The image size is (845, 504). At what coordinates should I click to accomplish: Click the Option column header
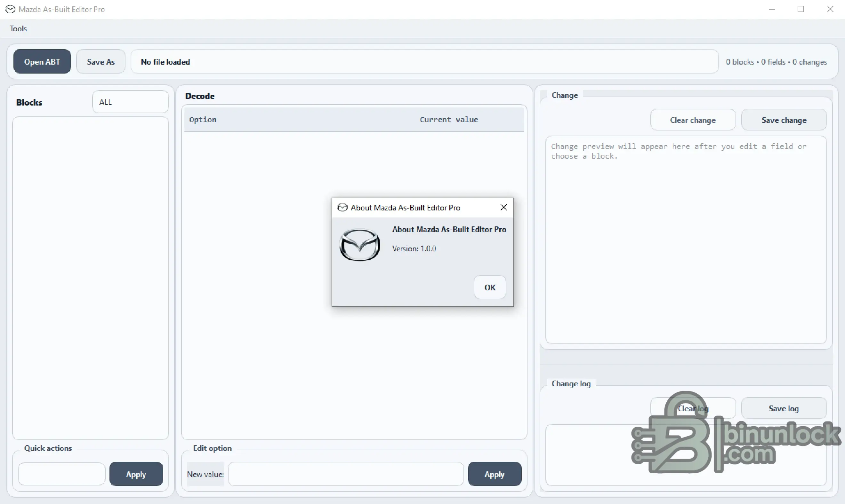pyautogui.click(x=203, y=120)
